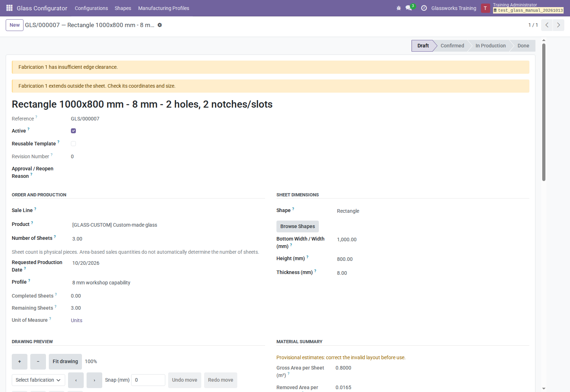Click the Profile field 8 mm workshop capability

click(x=101, y=283)
